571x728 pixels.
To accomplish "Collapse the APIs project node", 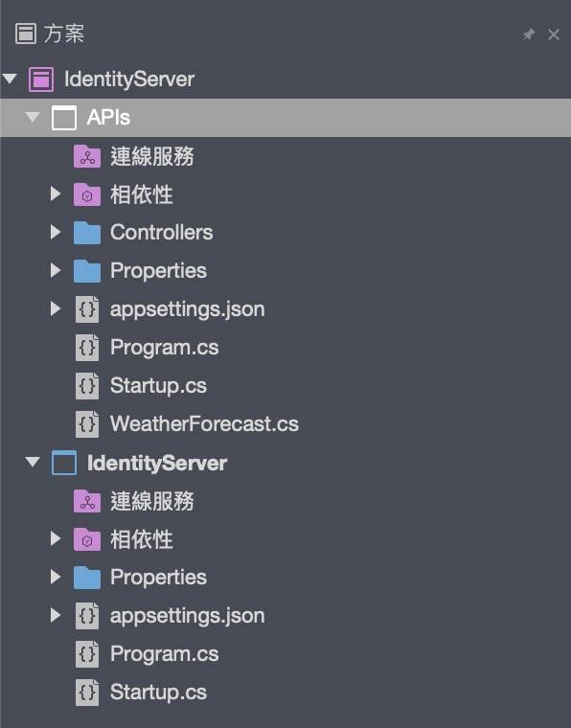I will (x=33, y=117).
